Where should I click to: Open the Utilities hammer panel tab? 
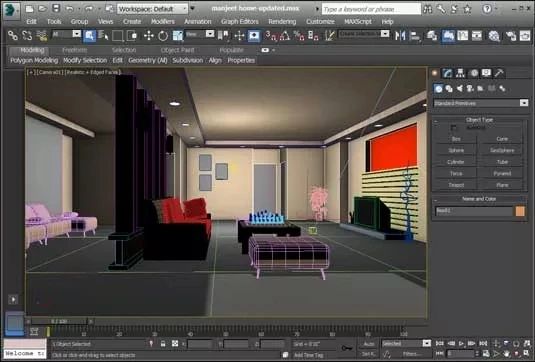pyautogui.click(x=499, y=73)
